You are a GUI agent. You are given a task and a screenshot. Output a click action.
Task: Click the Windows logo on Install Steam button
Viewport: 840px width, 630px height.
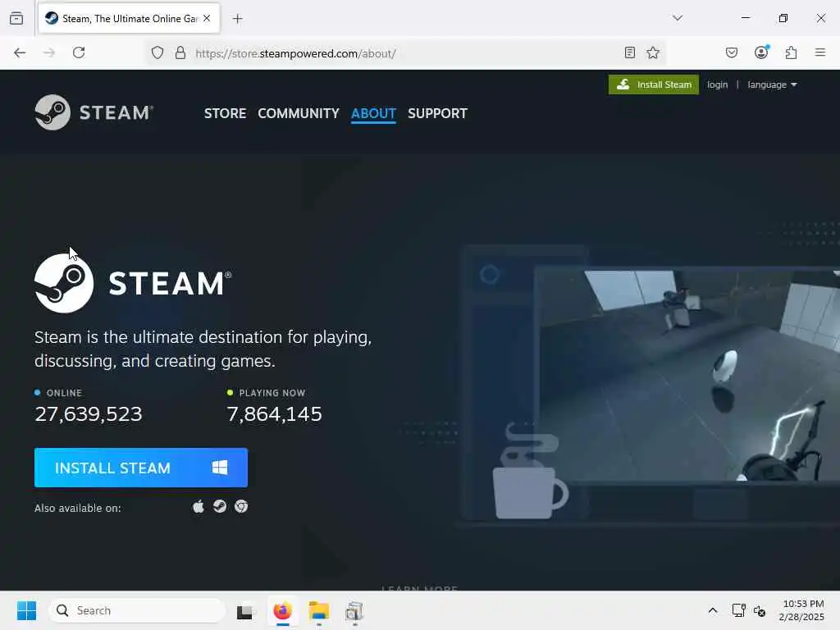pyautogui.click(x=220, y=468)
